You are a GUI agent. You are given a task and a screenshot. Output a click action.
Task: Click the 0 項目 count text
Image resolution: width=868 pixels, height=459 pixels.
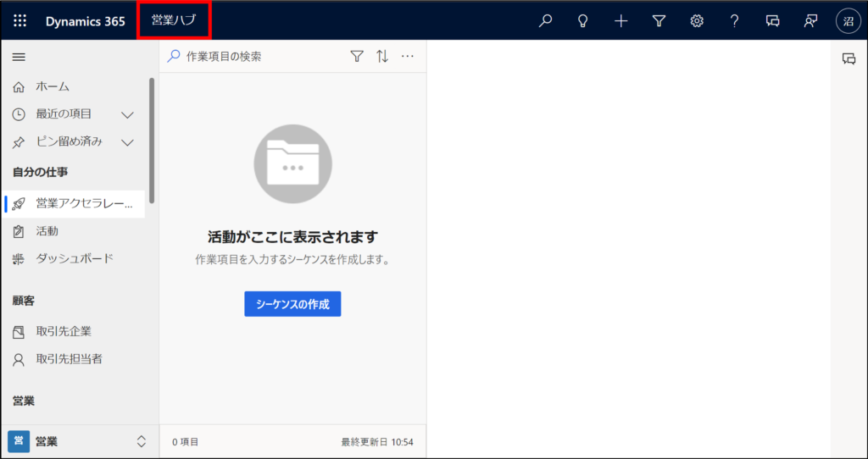pos(186,442)
